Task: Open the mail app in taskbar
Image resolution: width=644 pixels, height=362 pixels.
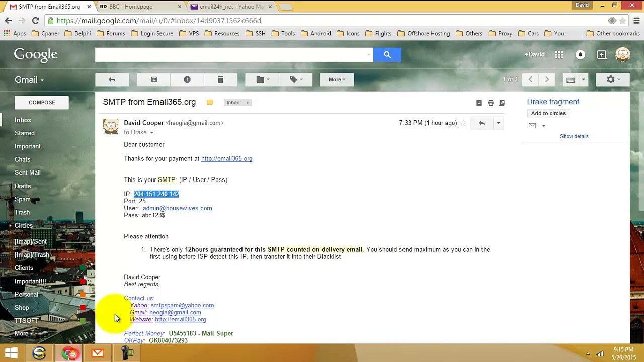Action: point(98,353)
